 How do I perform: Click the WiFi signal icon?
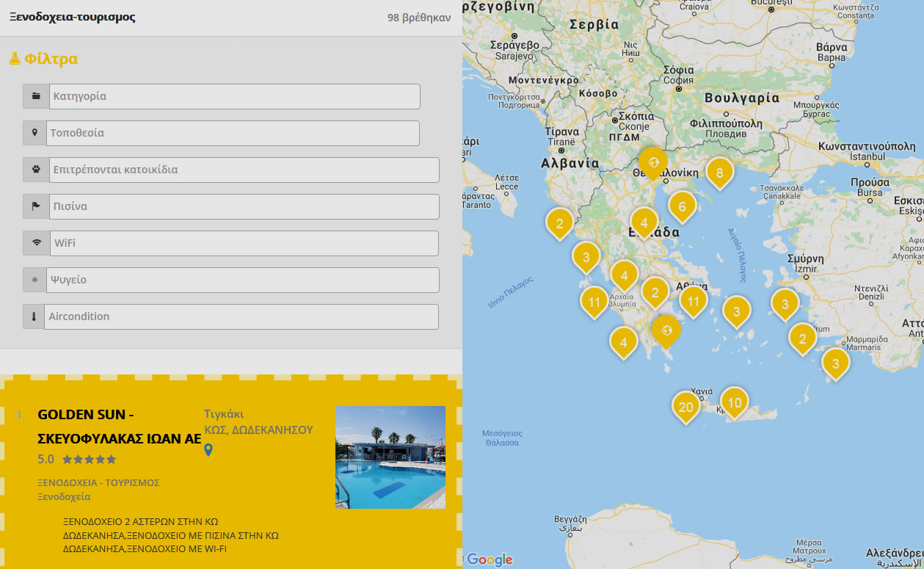tap(37, 243)
